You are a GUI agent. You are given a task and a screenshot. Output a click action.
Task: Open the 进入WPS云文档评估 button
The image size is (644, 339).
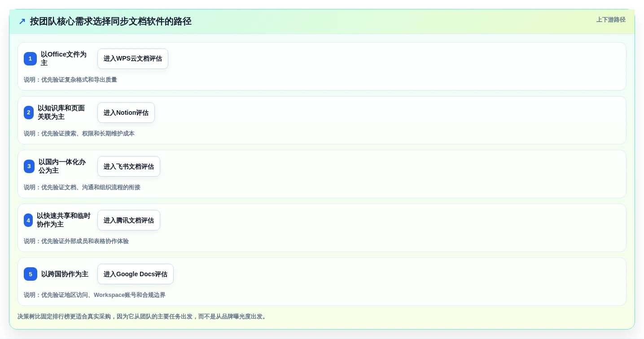[x=133, y=59]
